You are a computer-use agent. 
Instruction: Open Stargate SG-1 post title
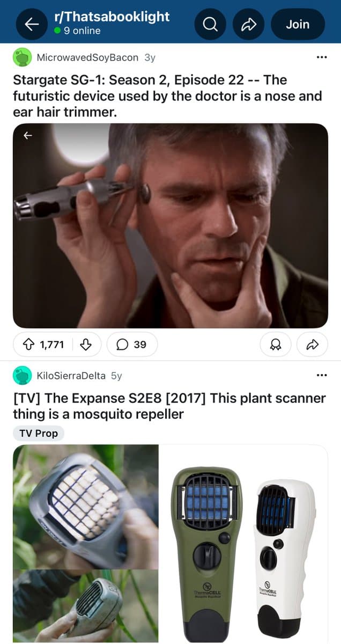coord(167,88)
